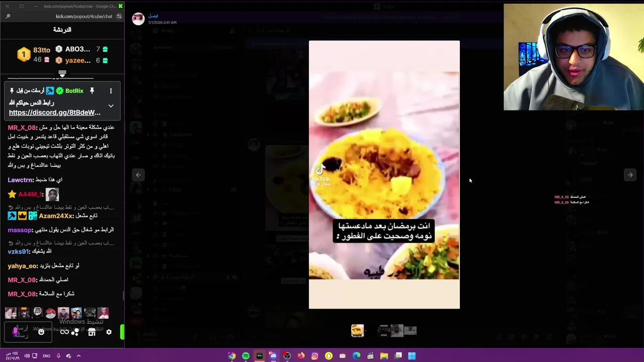Open chat settings gear icon
644x362 pixels.
pos(109,332)
